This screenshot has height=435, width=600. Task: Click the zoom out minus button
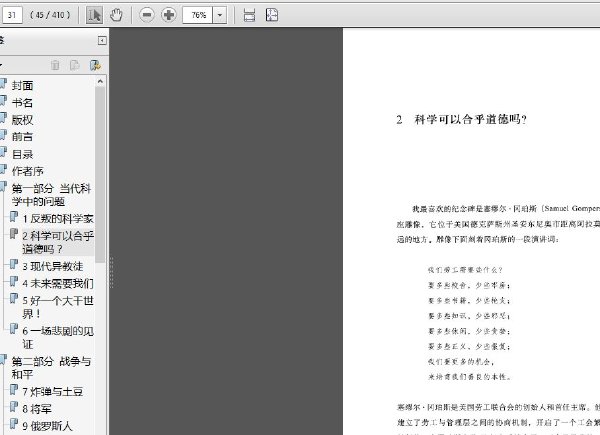(147, 15)
